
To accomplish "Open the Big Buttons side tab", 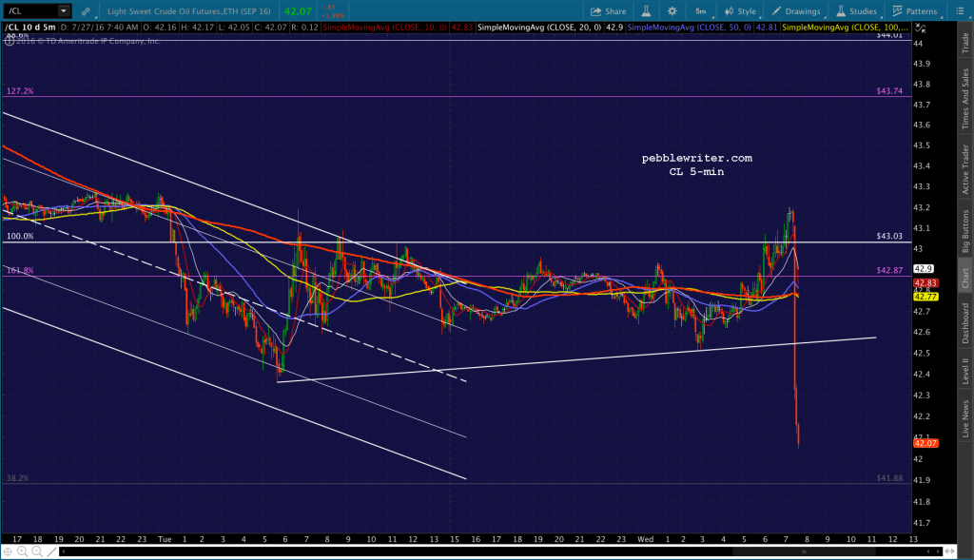I will point(965,231).
